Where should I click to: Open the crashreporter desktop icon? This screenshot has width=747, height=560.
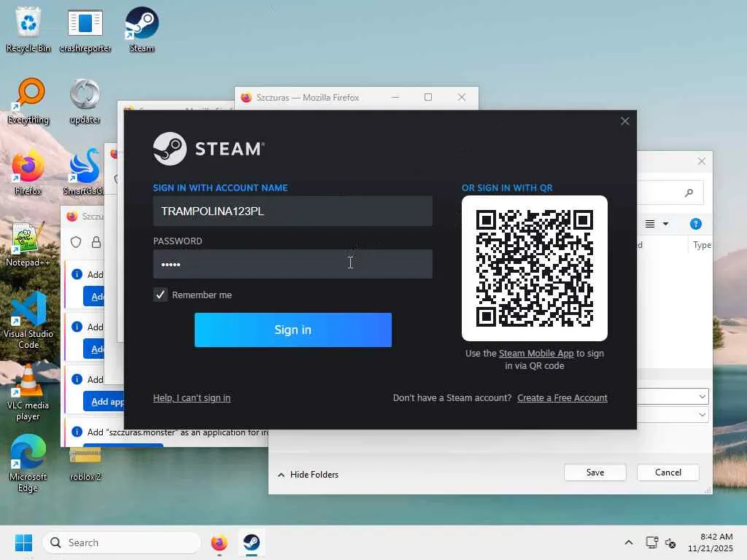(x=85, y=29)
